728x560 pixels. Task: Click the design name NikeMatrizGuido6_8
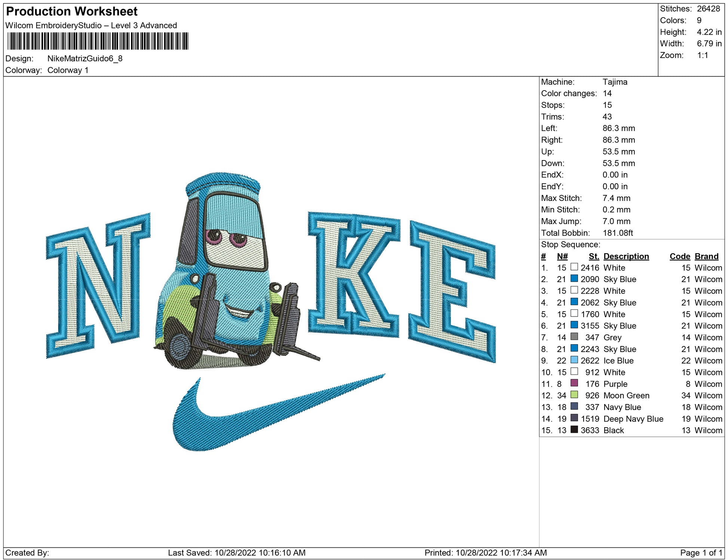pyautogui.click(x=85, y=58)
